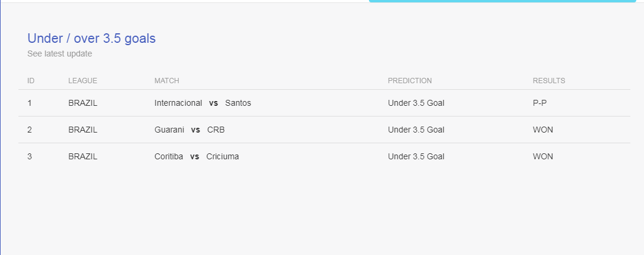Screen dimensions: 644x255
Task: Select the LEAGUE column header
Action: point(83,81)
